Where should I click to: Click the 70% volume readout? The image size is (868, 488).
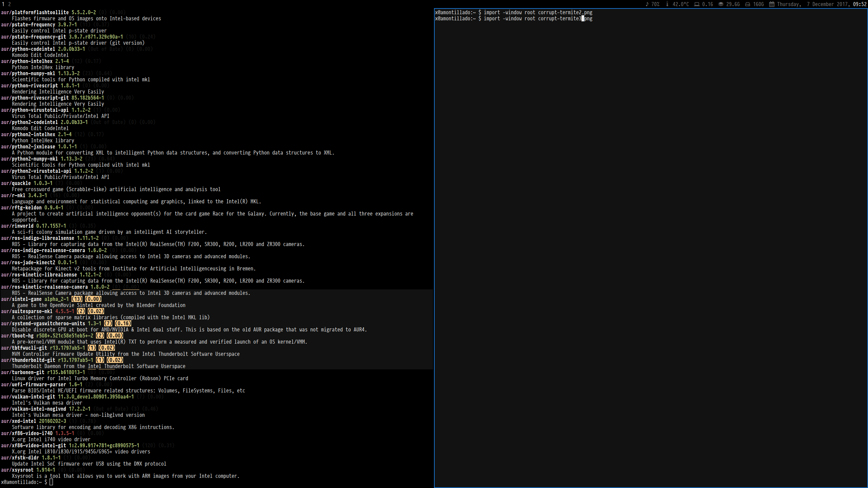[x=655, y=4]
